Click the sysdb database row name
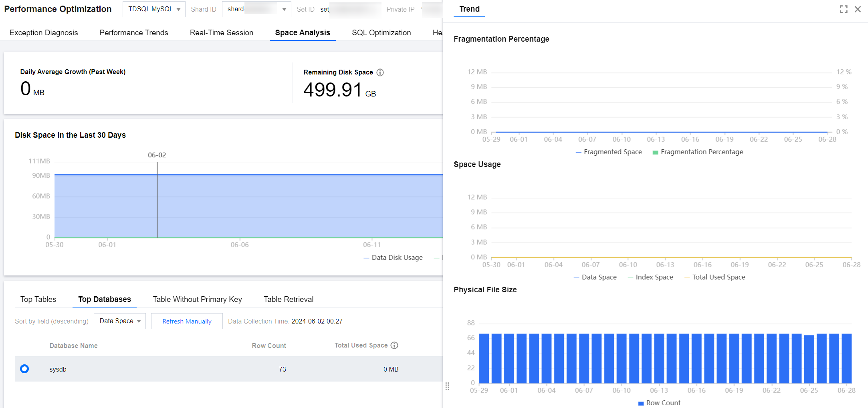868x408 pixels. pos(58,369)
